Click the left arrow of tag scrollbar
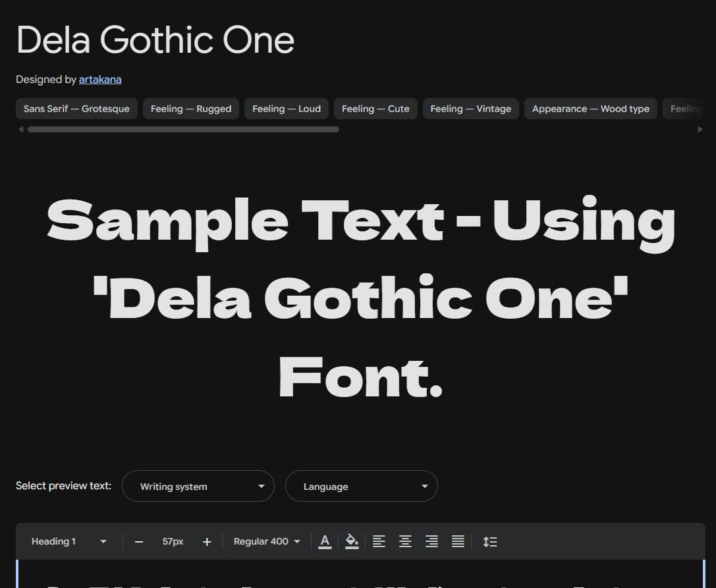716x588 pixels. (x=20, y=130)
